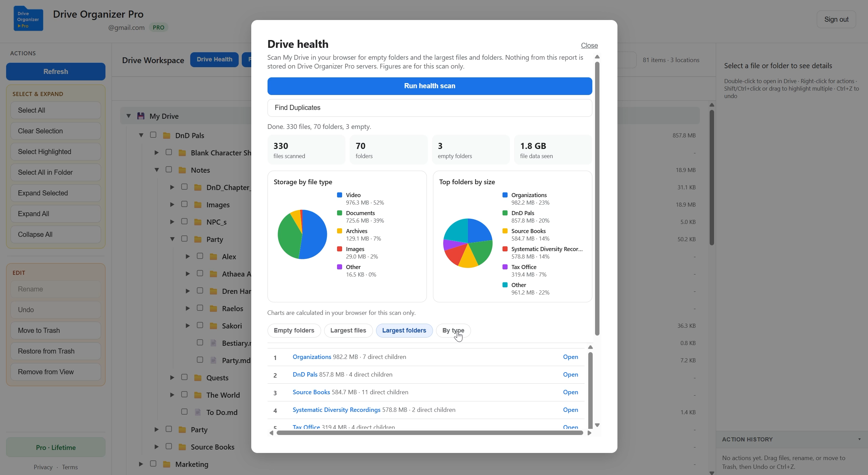Click the Video blue legend swatch
Viewport: 868px width, 475px height.
click(339, 195)
